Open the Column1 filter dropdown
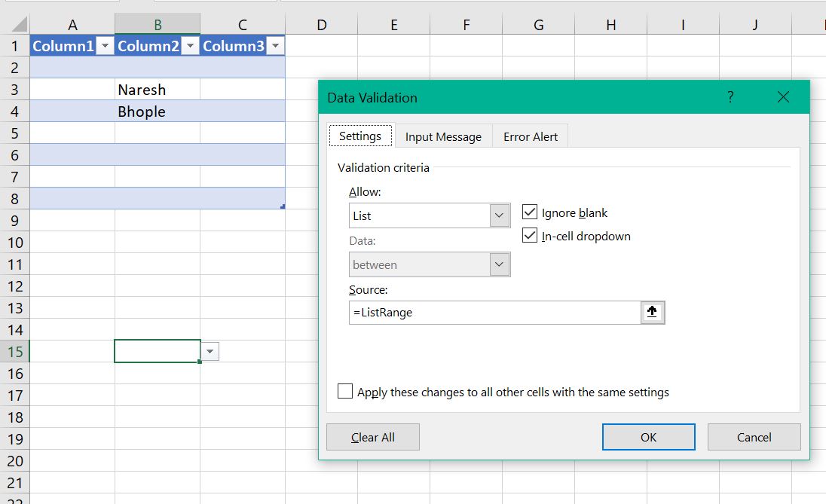This screenshot has width=826, height=504. [x=105, y=46]
